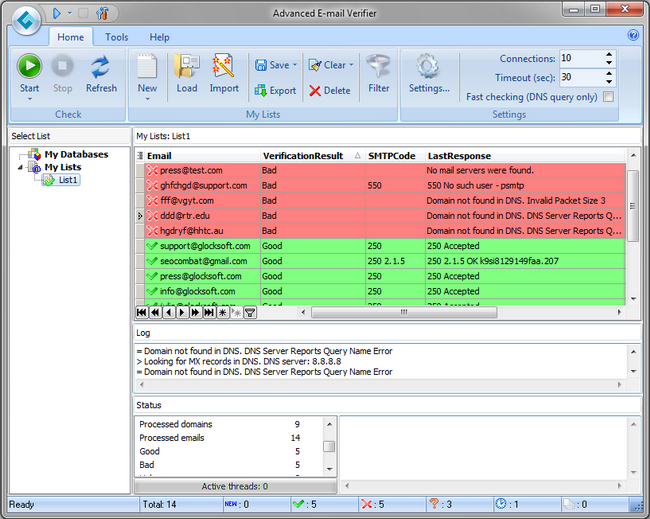Screen dimensions: 650x519
Task: Enable Fast checking DNS query only
Action: [608, 97]
